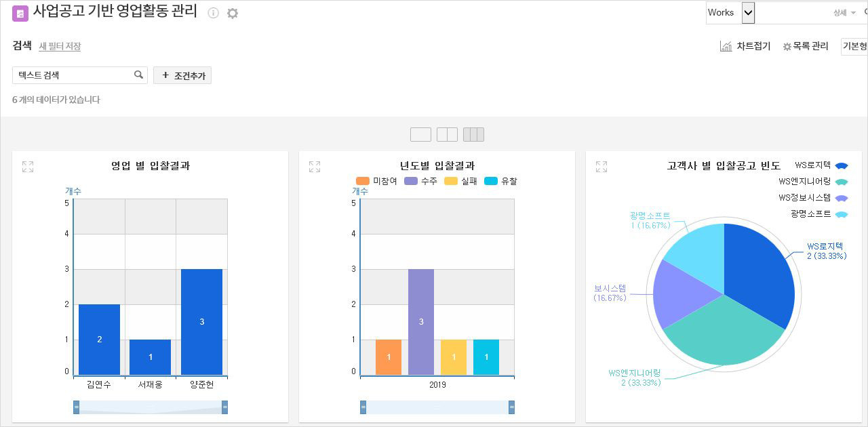This screenshot has height=427, width=868.
Task: Click the yellow 실패 bar
Action: coord(454,357)
